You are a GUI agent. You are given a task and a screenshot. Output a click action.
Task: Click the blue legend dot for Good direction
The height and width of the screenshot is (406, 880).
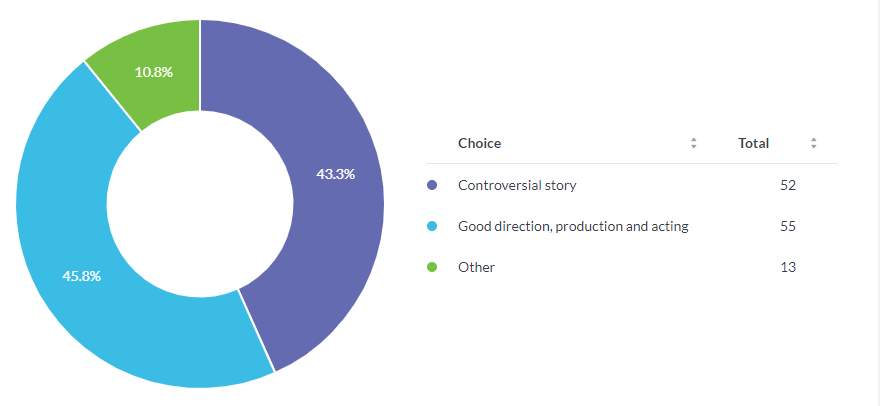pos(432,226)
